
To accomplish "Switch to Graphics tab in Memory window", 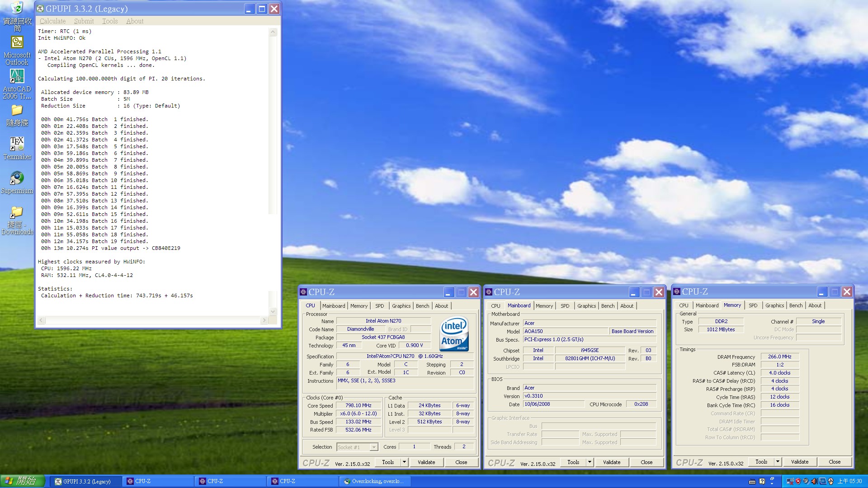I will (x=774, y=305).
